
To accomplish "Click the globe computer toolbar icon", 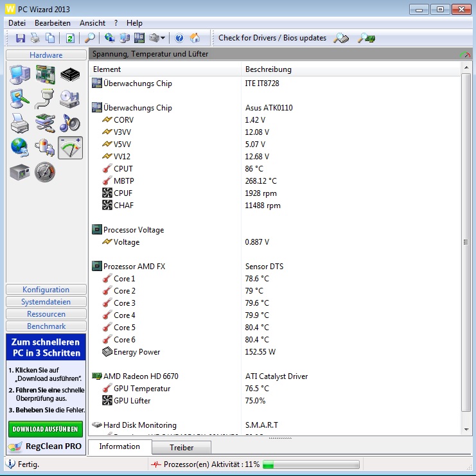I will [x=110, y=39].
